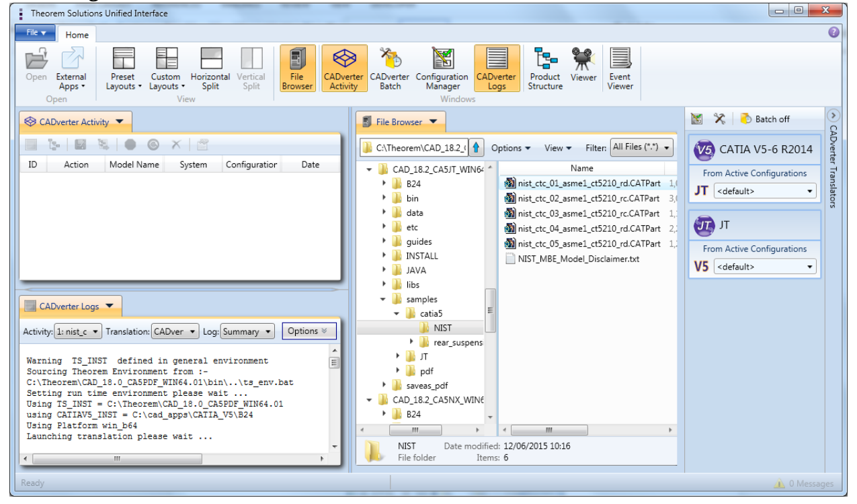
Task: Launch the Viewer window
Action: 583,66
